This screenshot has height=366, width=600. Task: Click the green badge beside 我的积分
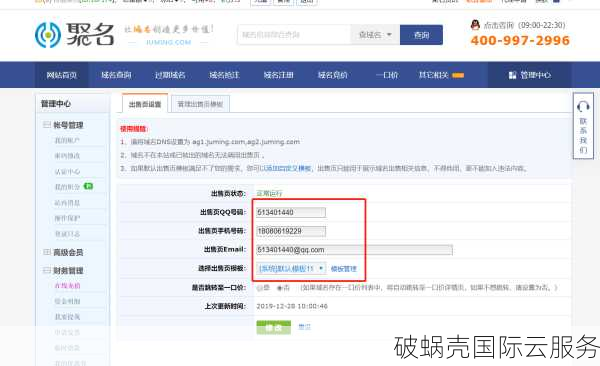88,186
